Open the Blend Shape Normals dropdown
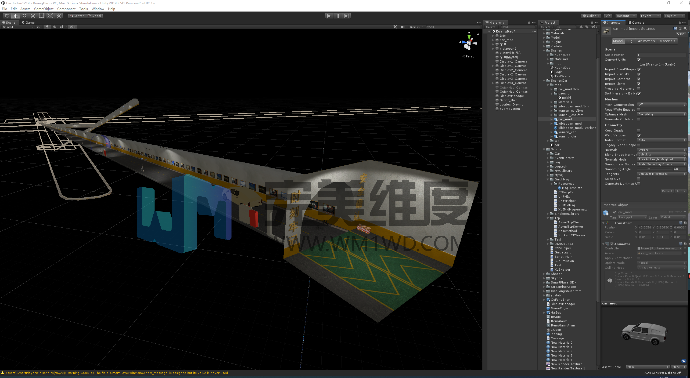Viewport: 690px width, 378px height. click(x=661, y=154)
